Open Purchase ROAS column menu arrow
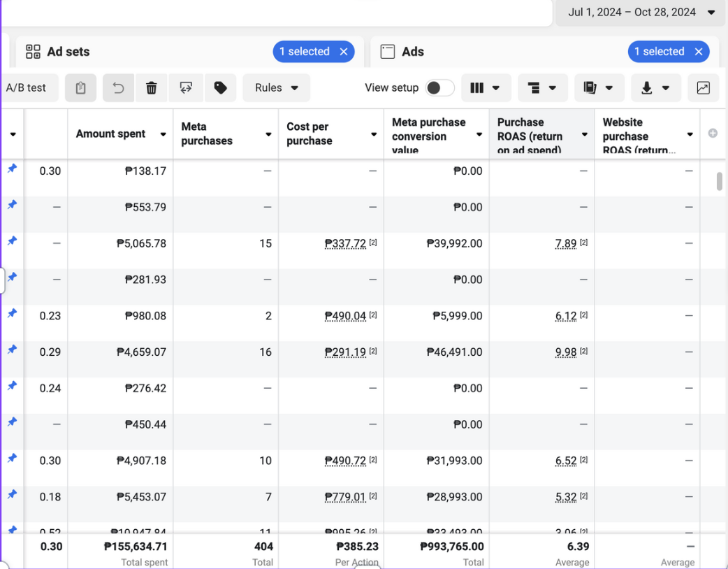This screenshot has width=728, height=569. [x=585, y=134]
